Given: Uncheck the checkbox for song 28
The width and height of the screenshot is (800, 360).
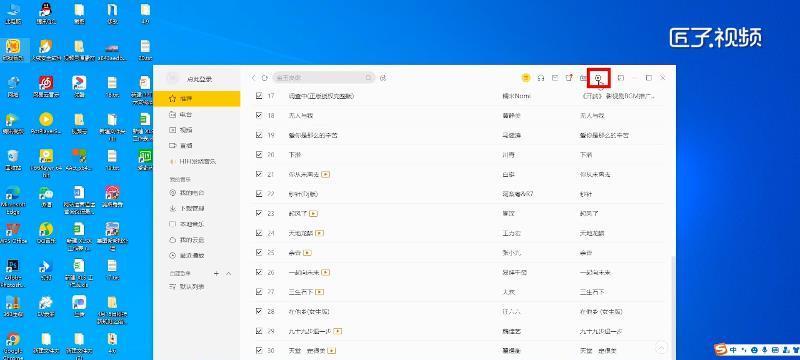Looking at the screenshot, I should (259, 311).
